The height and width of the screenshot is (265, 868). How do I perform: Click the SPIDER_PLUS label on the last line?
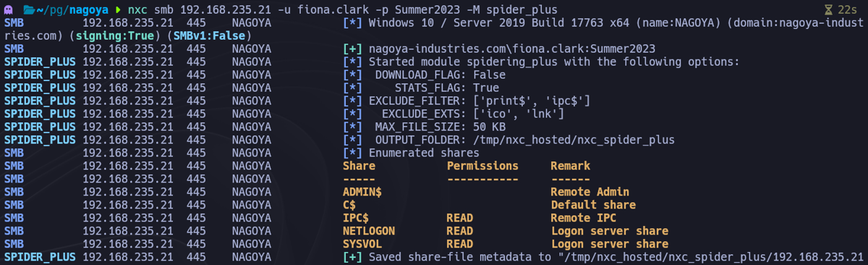tap(40, 258)
